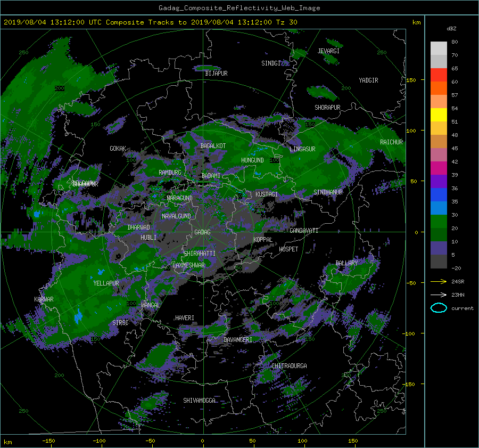Click the SINDGI city label
Image resolution: width=479 pixels, height=448 pixels.
pos(271,63)
